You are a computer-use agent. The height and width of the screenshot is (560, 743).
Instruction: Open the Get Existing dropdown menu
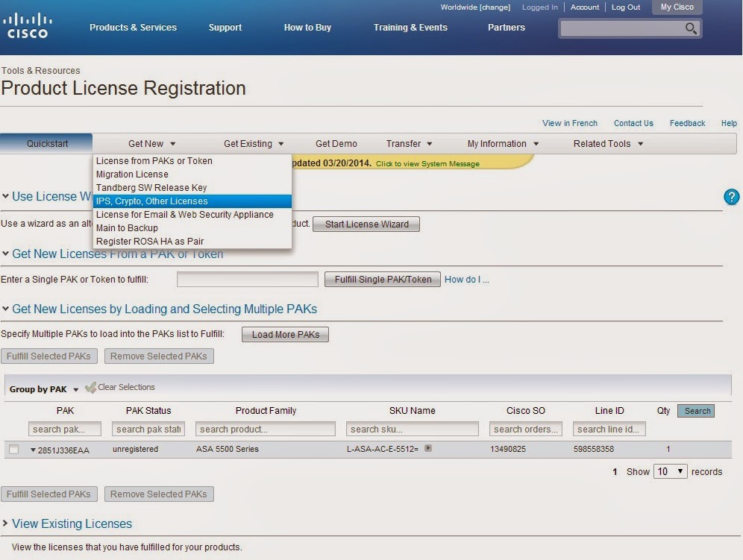coord(254,144)
